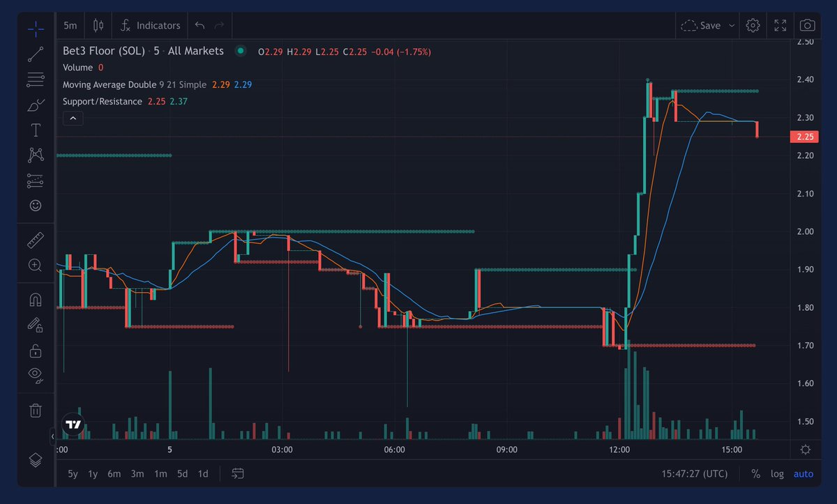Click the green market status dot
This screenshot has width=837, height=504.
point(241,51)
